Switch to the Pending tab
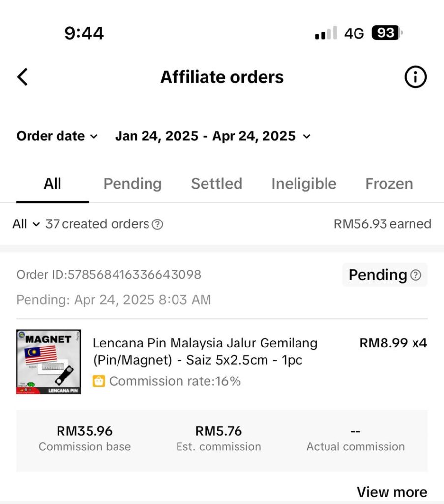Viewport: 444px width, 504px height. 132,184
